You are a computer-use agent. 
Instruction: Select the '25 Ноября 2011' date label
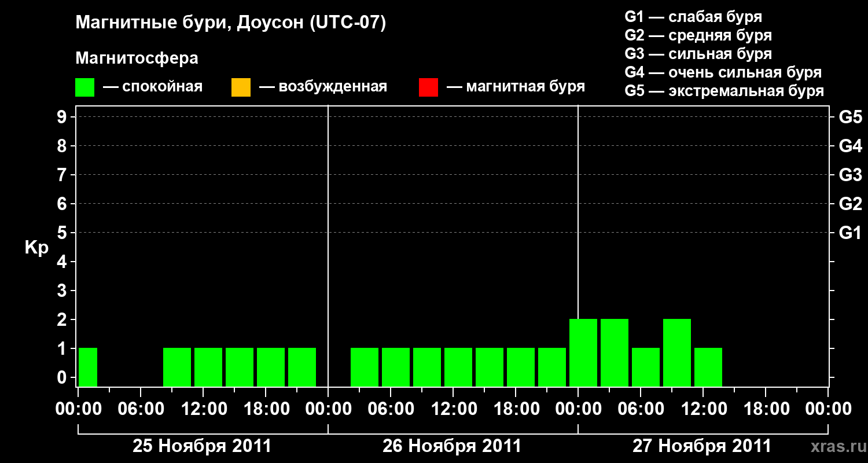pos(202,446)
